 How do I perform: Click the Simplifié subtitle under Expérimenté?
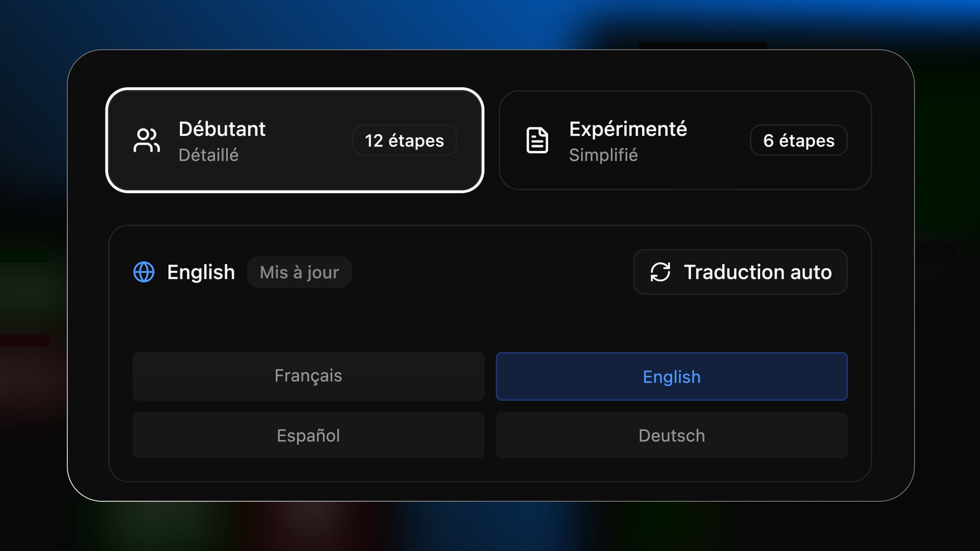pos(604,154)
